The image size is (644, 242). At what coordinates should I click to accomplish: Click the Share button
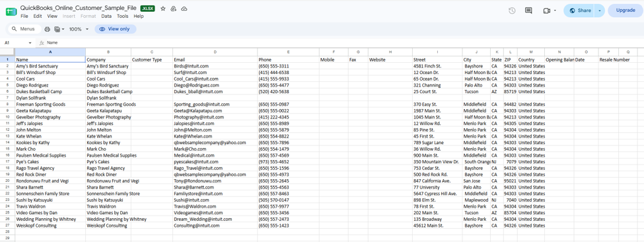coord(579,11)
